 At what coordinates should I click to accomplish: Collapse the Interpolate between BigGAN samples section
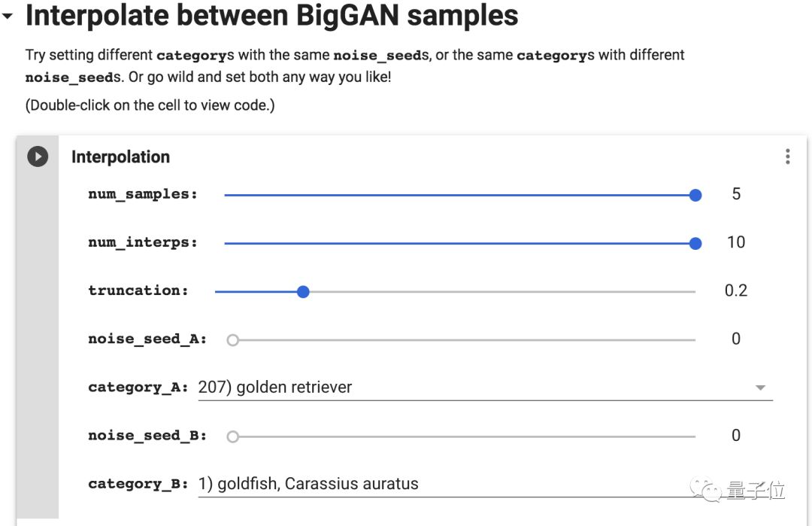(8, 16)
